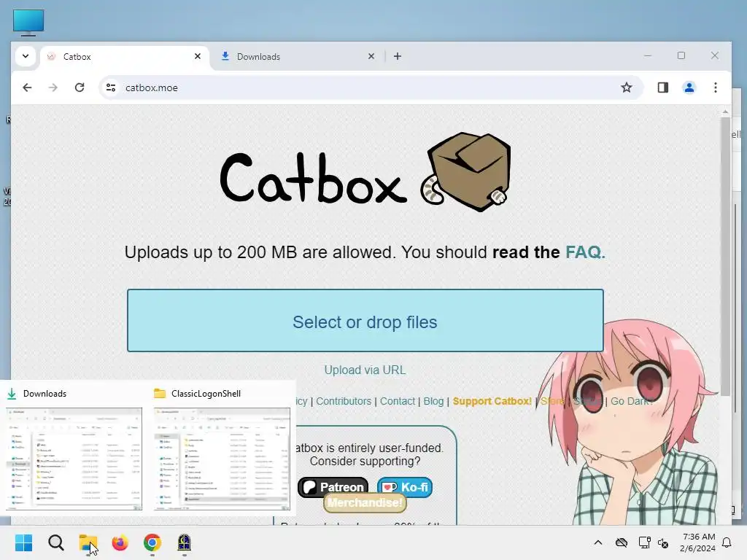Click the scroll up arrow on page scrollbar

click(725, 112)
